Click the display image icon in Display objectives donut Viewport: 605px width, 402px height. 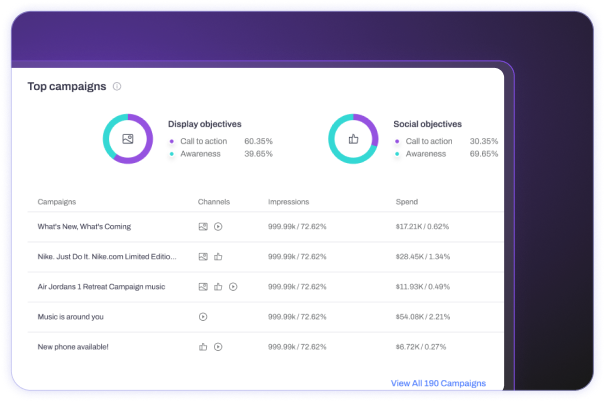click(127, 140)
